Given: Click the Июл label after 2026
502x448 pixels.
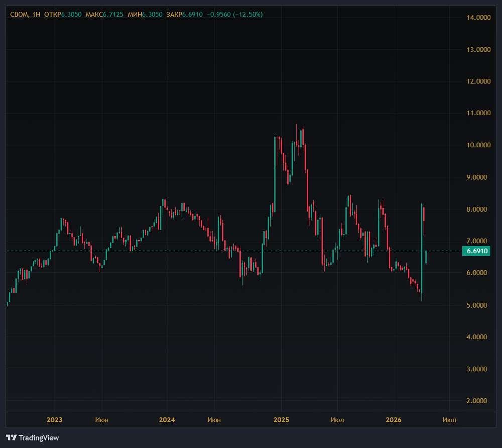Looking at the screenshot, I should click(449, 420).
